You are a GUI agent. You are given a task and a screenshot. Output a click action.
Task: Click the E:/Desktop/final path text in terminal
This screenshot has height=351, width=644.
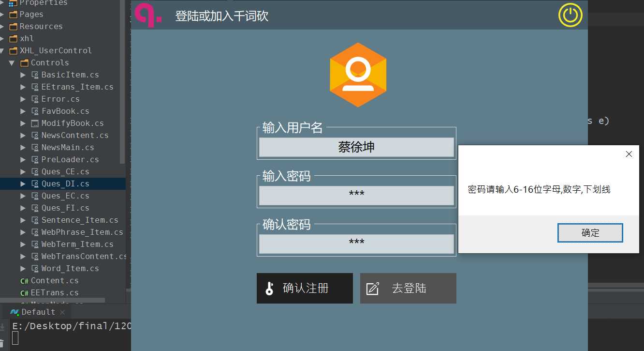[x=72, y=326]
